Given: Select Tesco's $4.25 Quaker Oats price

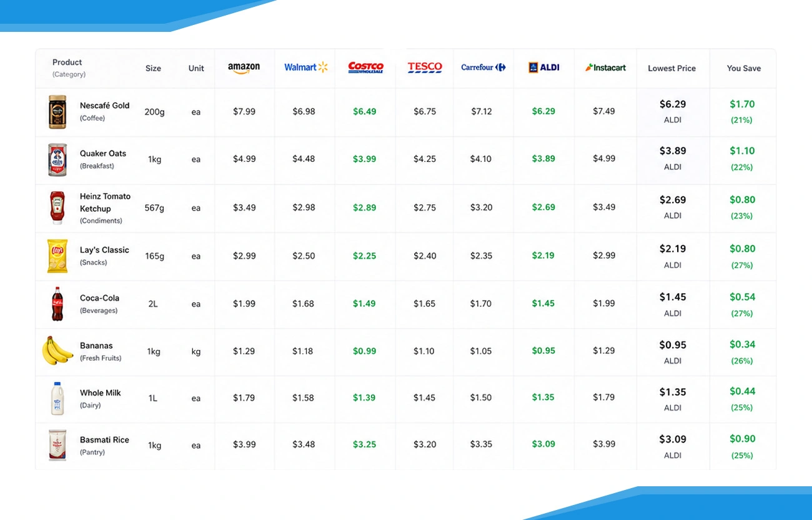Looking at the screenshot, I should tap(425, 159).
